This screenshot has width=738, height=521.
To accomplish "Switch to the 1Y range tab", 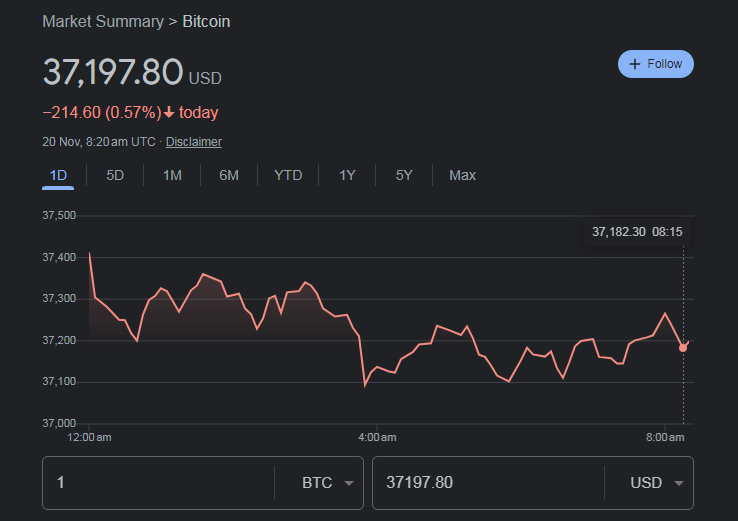I will [x=347, y=176].
